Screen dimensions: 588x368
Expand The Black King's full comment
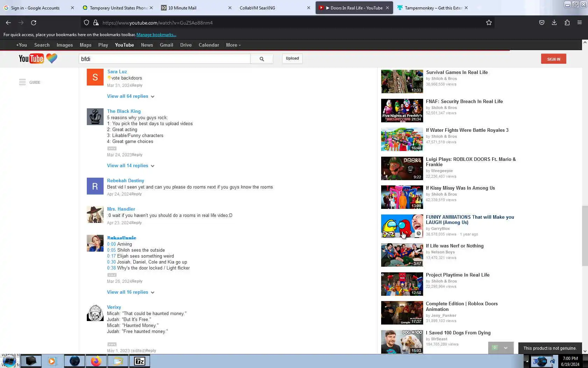(112, 148)
